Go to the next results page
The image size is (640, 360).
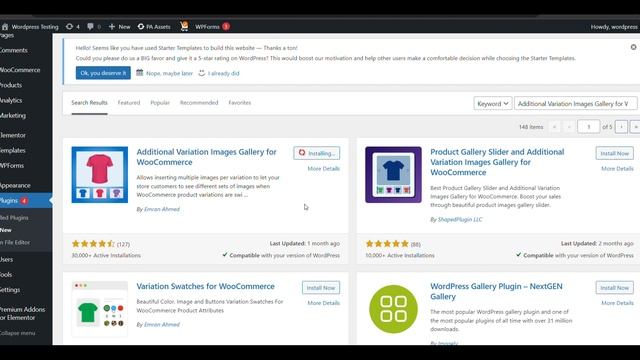click(x=621, y=127)
